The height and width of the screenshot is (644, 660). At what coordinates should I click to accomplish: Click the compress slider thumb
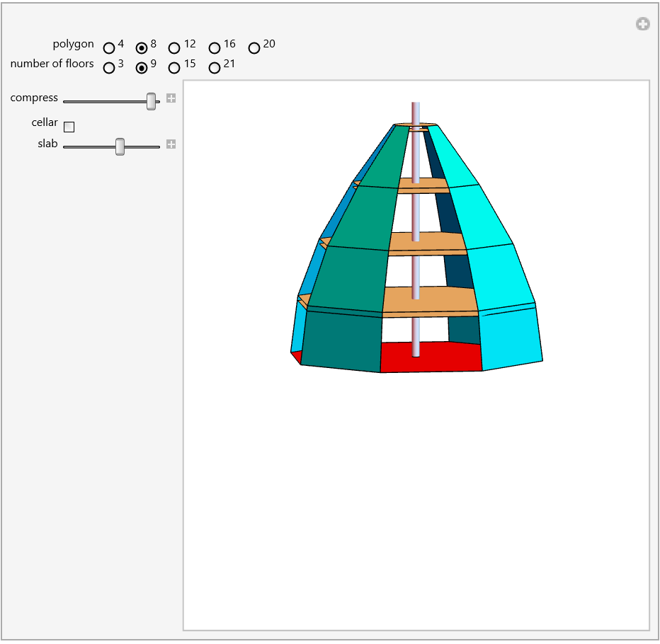(151, 101)
